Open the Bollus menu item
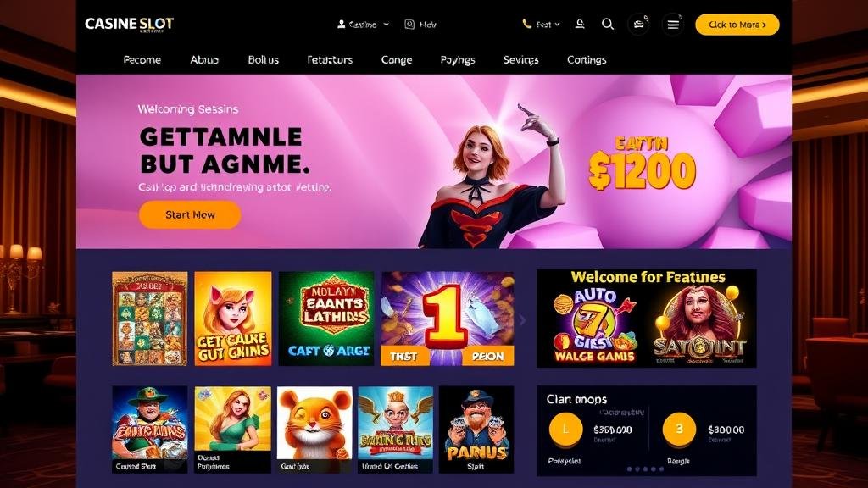Viewport: 868px width, 488px height. tap(263, 60)
